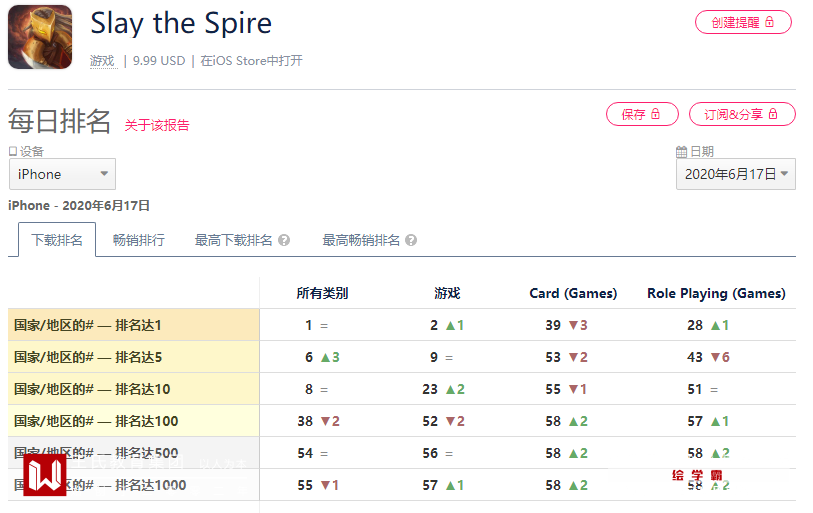Click the Role Playing (Games) column header
The image size is (813, 513).
point(716,293)
